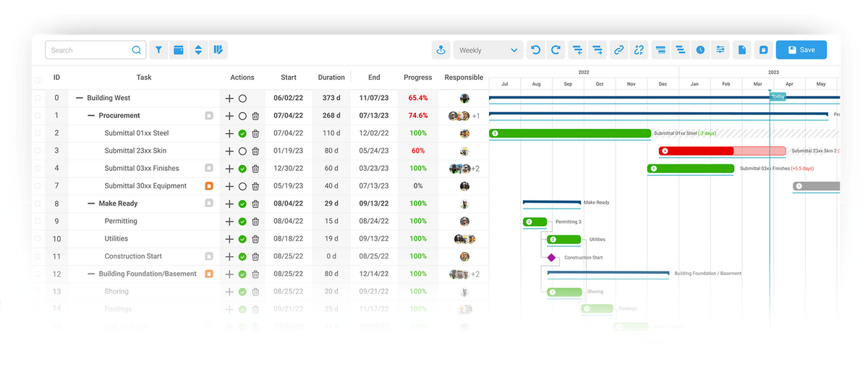The image size is (868, 386).
Task: Click the filter icon beside Search
Action: (x=158, y=50)
